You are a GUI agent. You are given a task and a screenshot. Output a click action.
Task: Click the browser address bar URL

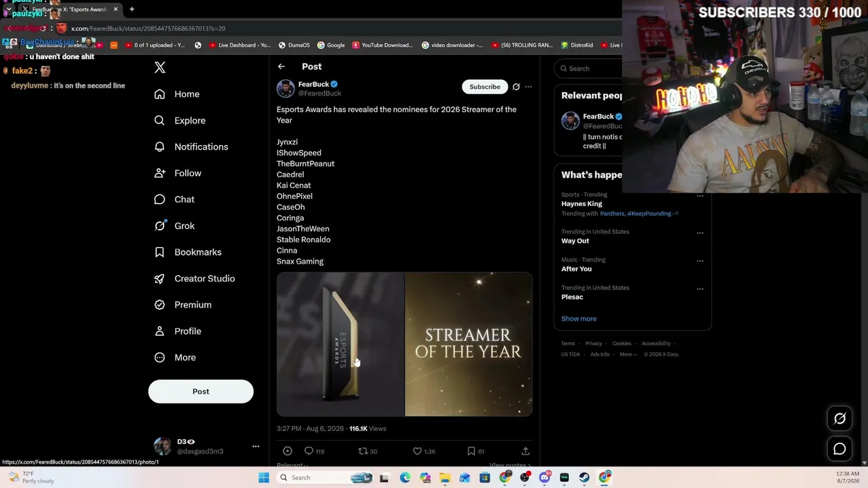(148, 28)
